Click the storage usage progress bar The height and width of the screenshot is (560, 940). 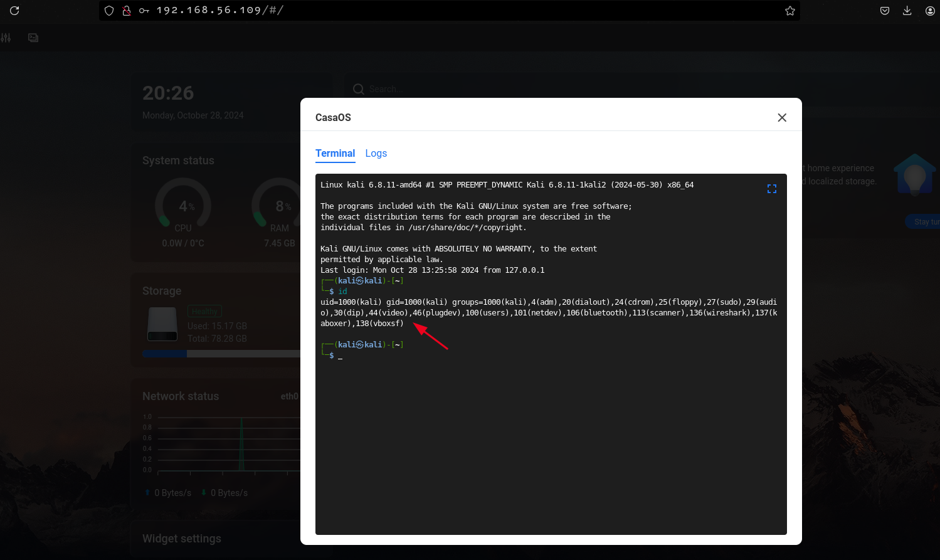pyautogui.click(x=221, y=354)
